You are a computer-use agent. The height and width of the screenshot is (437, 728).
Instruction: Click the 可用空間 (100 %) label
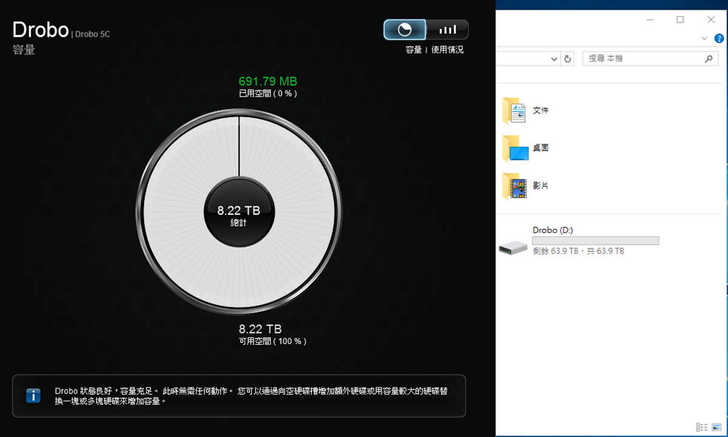pos(273,341)
